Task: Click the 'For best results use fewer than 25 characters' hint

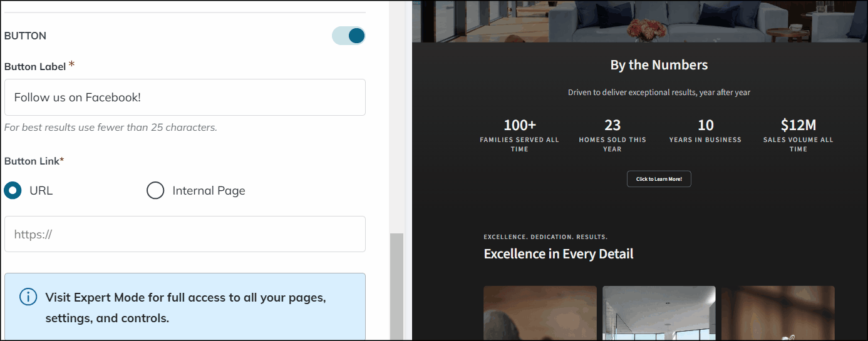Action: 111,127
